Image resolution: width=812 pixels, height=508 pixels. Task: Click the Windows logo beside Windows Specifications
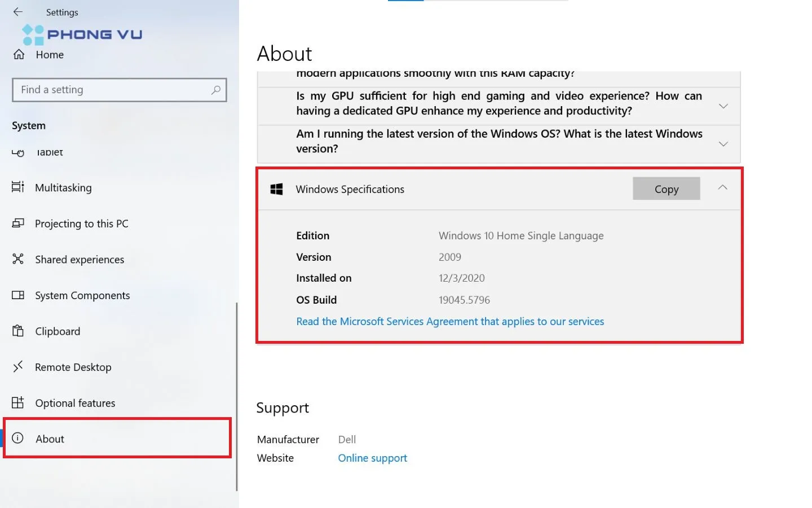[x=276, y=189]
